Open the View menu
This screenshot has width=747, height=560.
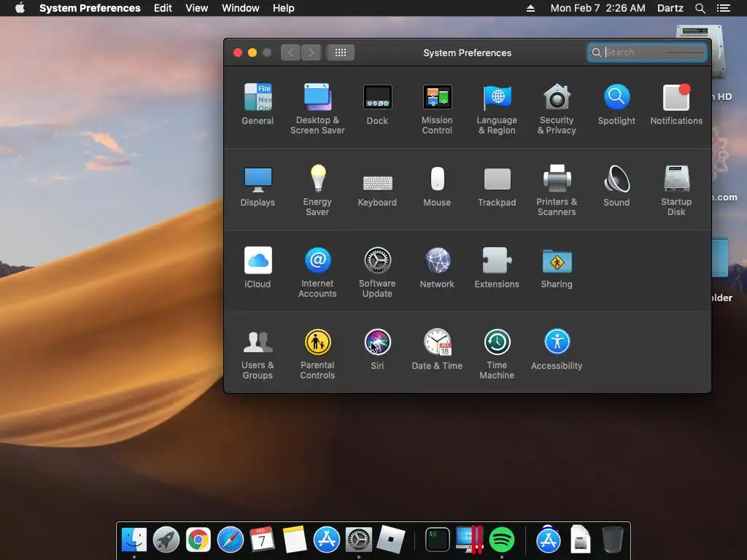click(197, 8)
